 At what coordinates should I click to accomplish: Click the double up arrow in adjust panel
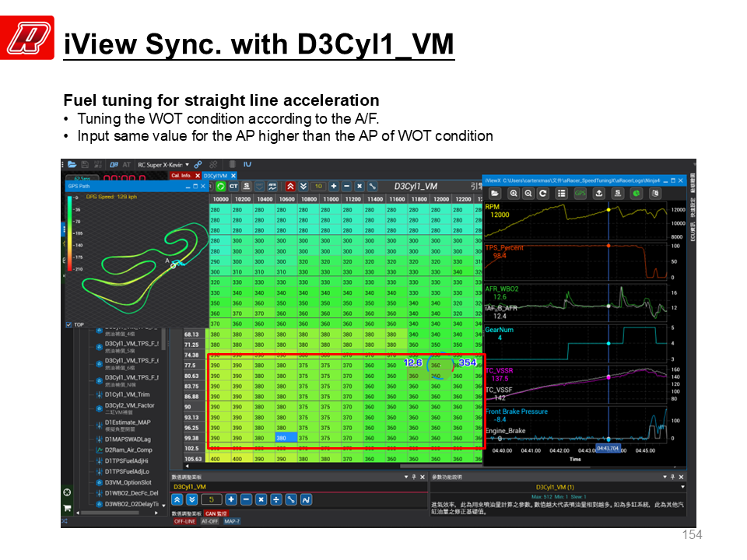tap(177, 499)
